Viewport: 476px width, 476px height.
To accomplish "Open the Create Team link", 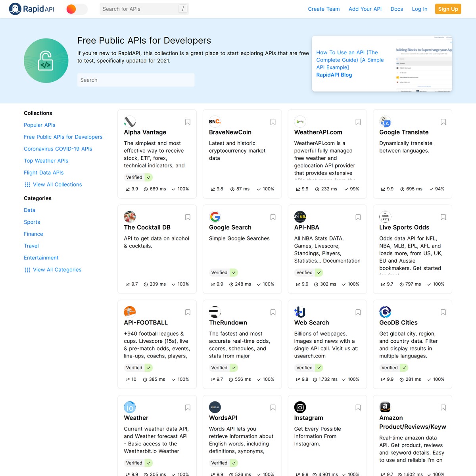I will (x=324, y=9).
